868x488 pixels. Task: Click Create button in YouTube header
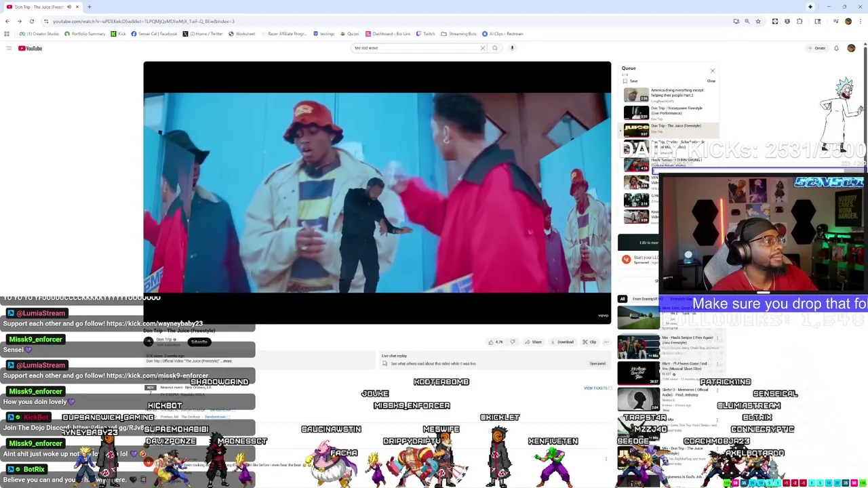(816, 48)
